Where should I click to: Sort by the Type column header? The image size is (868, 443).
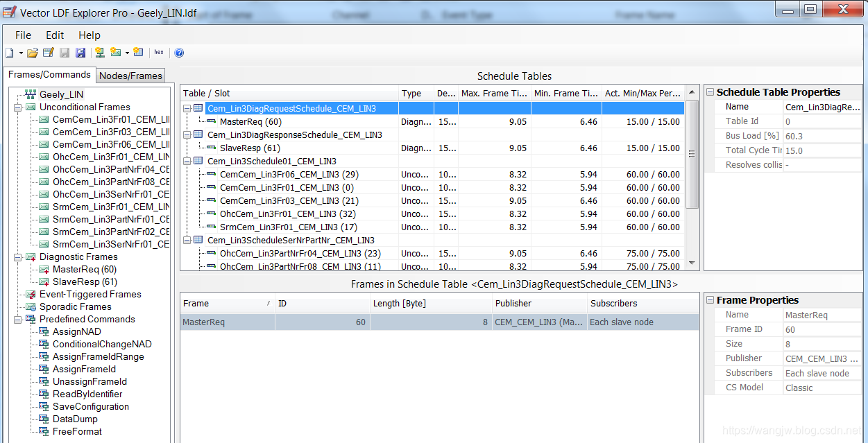416,94
